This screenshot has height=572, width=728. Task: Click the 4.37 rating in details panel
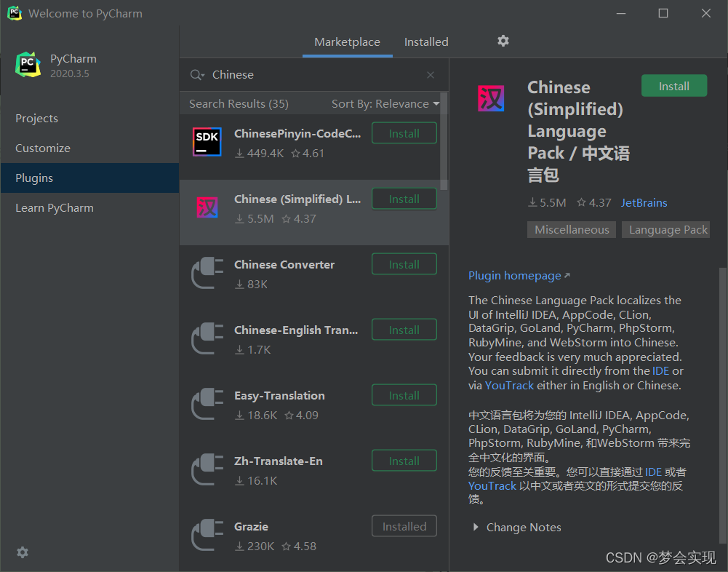(594, 202)
